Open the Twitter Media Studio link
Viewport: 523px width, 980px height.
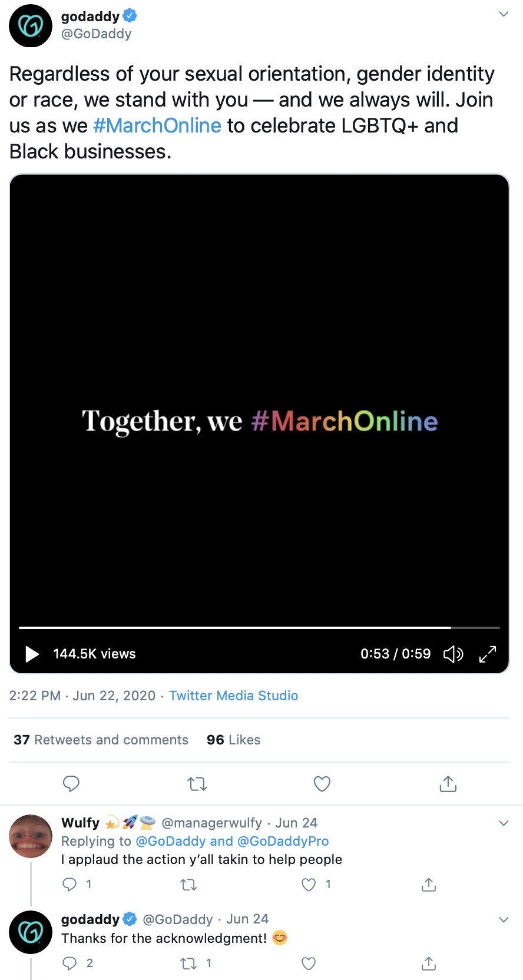pyautogui.click(x=234, y=696)
